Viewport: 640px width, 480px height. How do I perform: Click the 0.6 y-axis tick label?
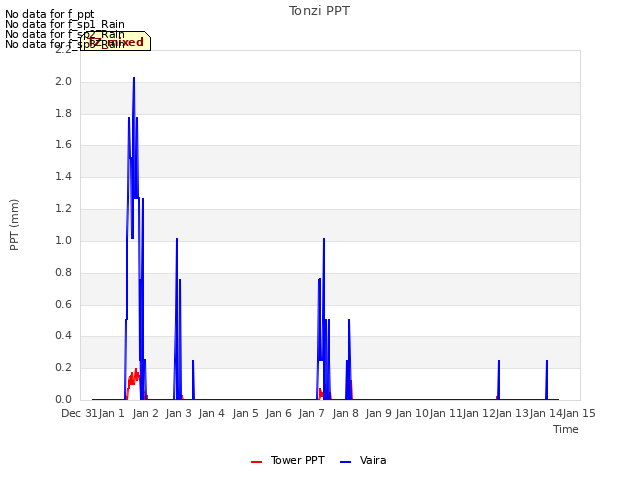click(x=63, y=304)
